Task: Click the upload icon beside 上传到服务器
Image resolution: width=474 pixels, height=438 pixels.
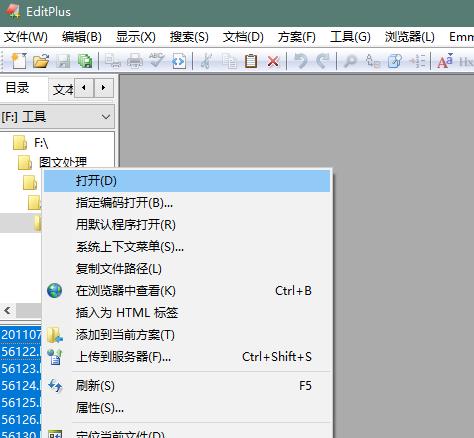Action: pyautogui.click(x=54, y=357)
